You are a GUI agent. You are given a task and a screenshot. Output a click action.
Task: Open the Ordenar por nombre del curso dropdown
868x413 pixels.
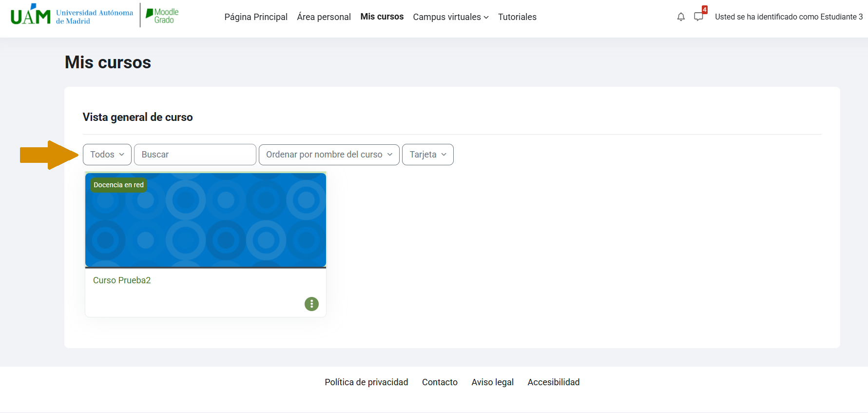point(329,155)
